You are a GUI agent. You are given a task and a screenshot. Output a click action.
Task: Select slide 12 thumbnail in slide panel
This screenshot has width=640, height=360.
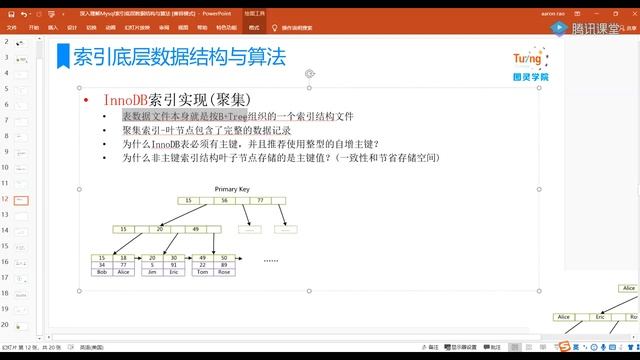(x=21, y=200)
